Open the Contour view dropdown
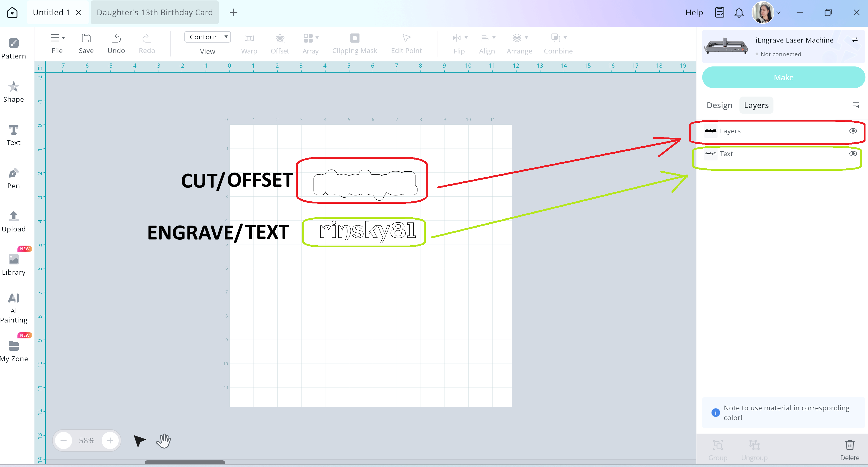Screen dimensions: 868x467 207,37
